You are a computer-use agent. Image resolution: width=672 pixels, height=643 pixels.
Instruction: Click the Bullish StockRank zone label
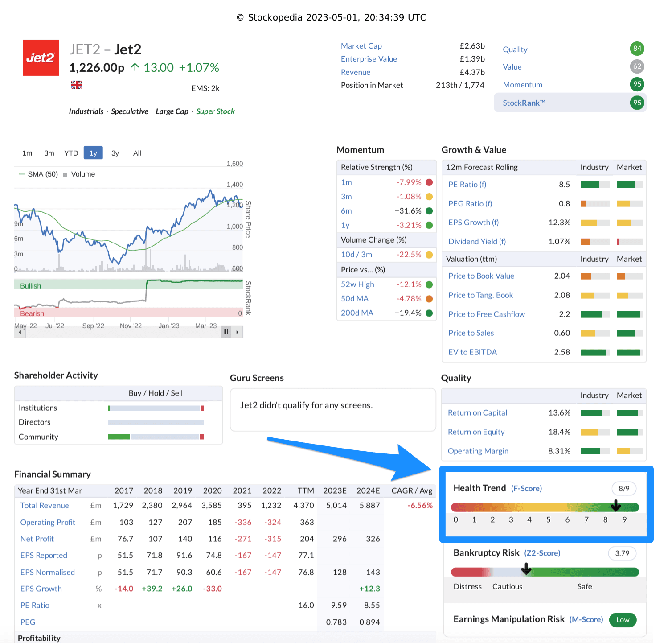pyautogui.click(x=31, y=286)
